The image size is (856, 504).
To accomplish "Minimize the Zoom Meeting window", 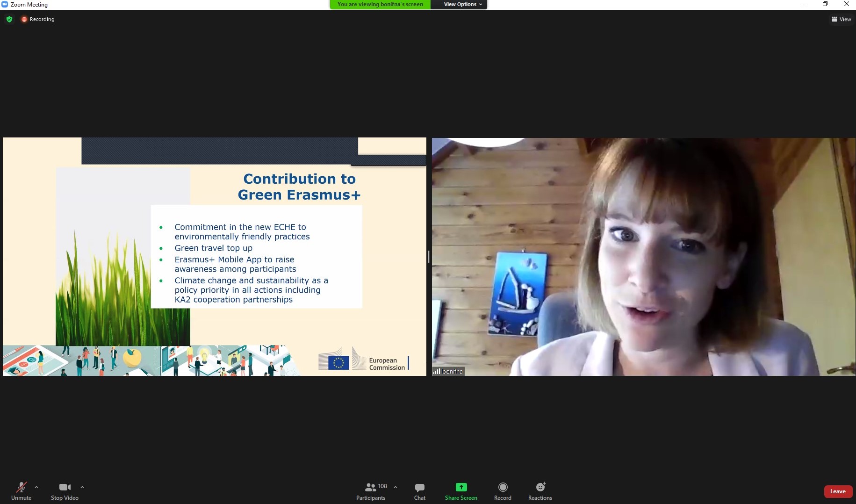I will pos(804,4).
